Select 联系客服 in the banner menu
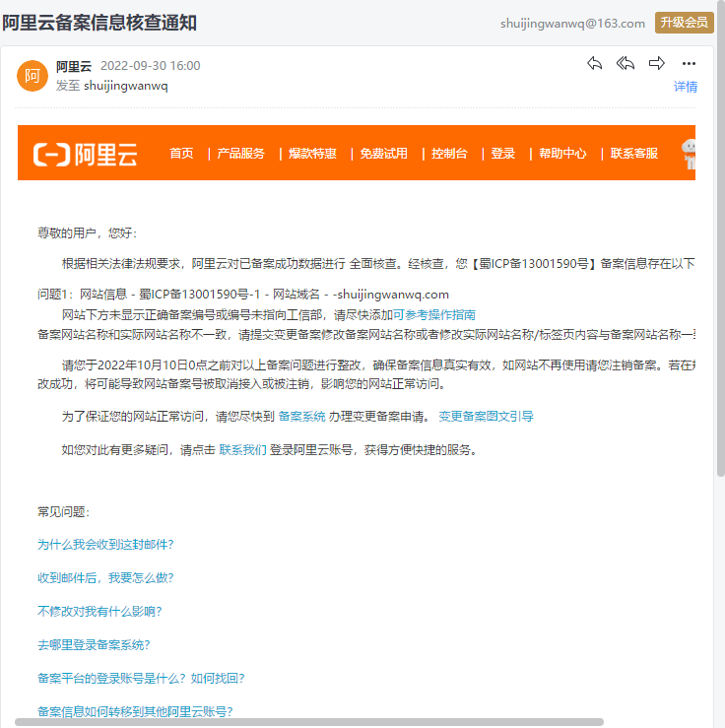The width and height of the screenshot is (725, 728). (634, 154)
